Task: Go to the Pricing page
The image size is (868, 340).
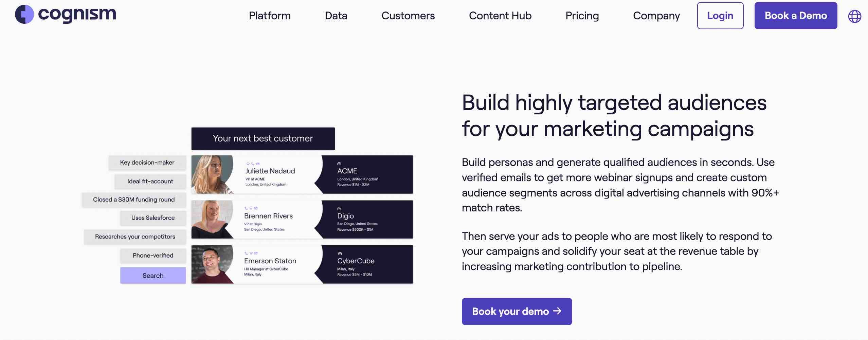Action: pos(582,16)
